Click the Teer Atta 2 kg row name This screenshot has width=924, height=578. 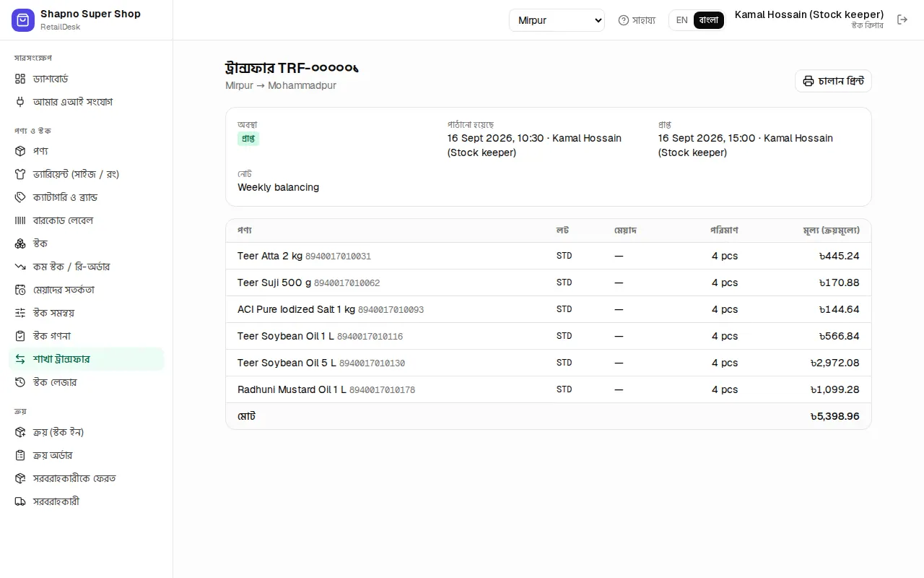tap(270, 256)
